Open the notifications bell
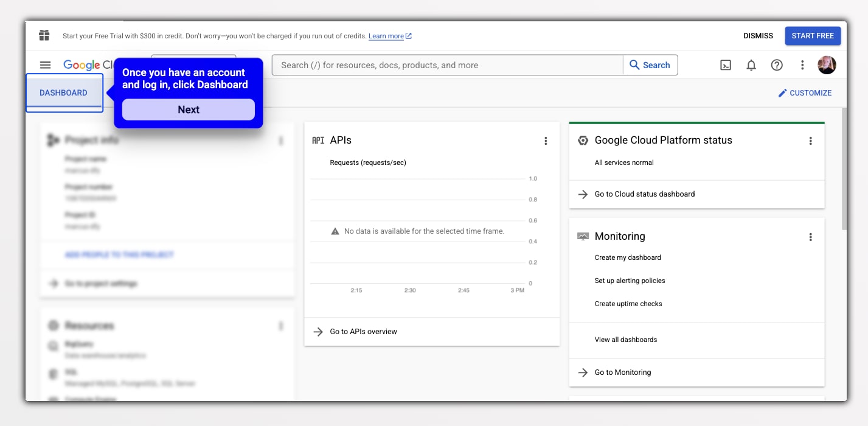The height and width of the screenshot is (426, 868). [751, 65]
